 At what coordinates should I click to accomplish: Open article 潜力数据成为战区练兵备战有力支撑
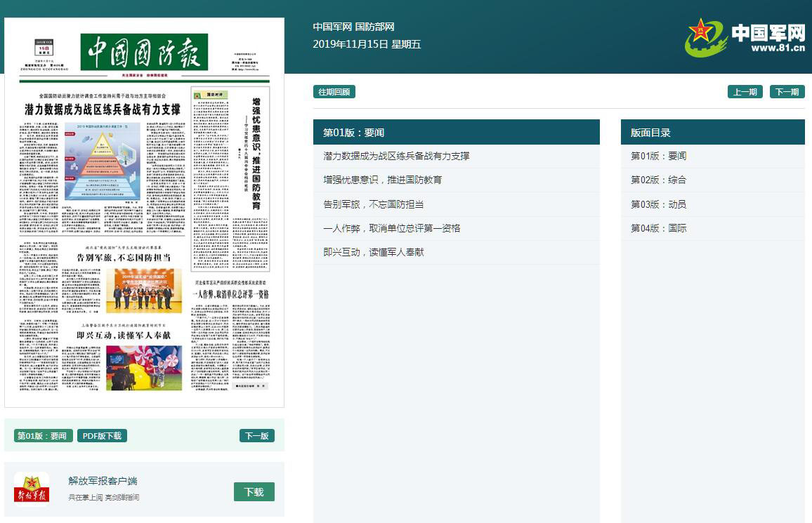point(396,156)
